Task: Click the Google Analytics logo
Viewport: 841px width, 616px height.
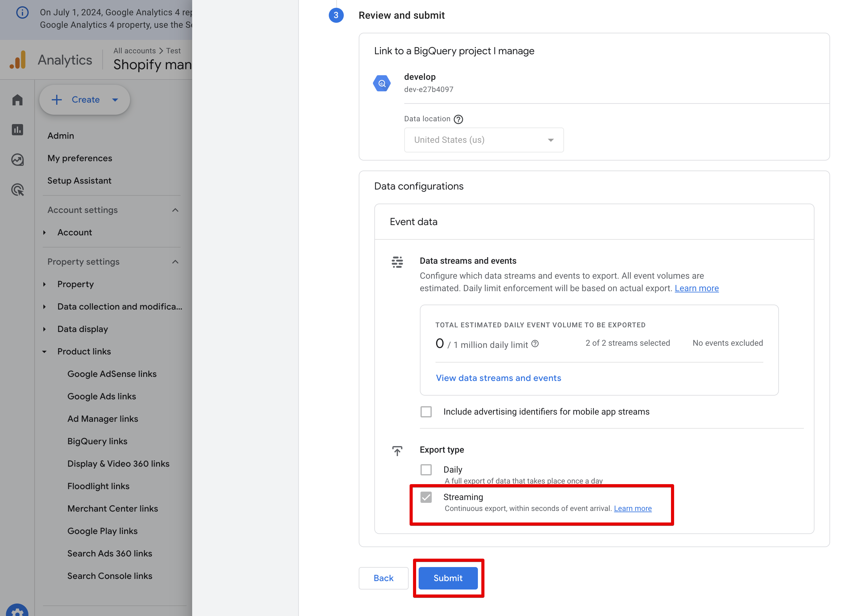Action: pyautogui.click(x=17, y=59)
